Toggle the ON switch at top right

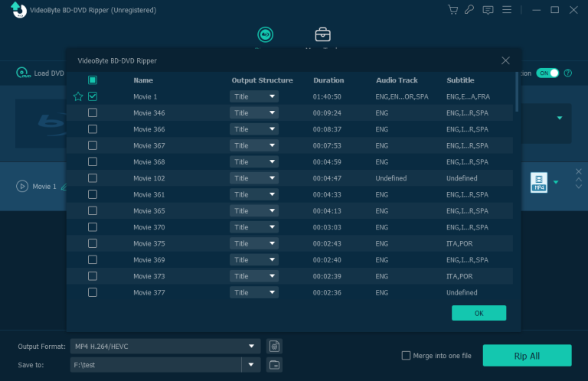(x=547, y=73)
